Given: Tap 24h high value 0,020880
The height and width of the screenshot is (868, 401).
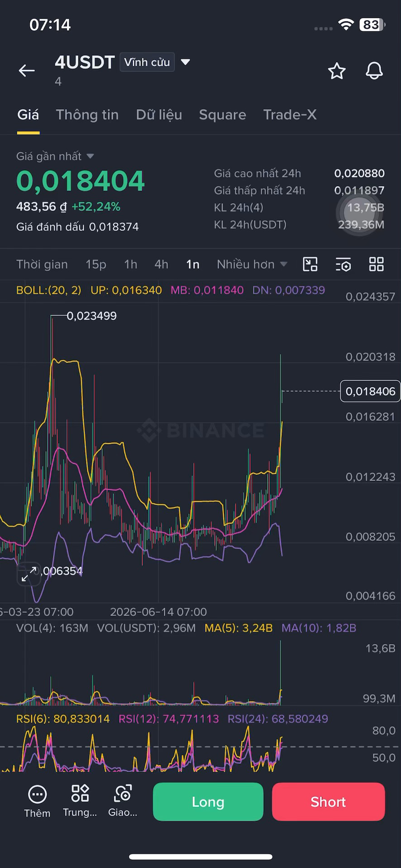Looking at the screenshot, I should coord(359,174).
